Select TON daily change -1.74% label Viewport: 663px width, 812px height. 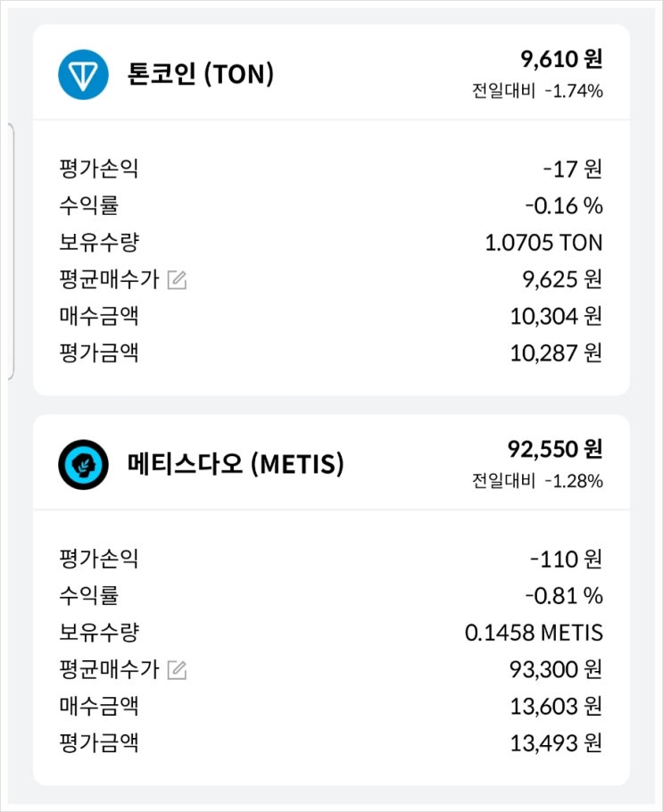tap(538, 91)
